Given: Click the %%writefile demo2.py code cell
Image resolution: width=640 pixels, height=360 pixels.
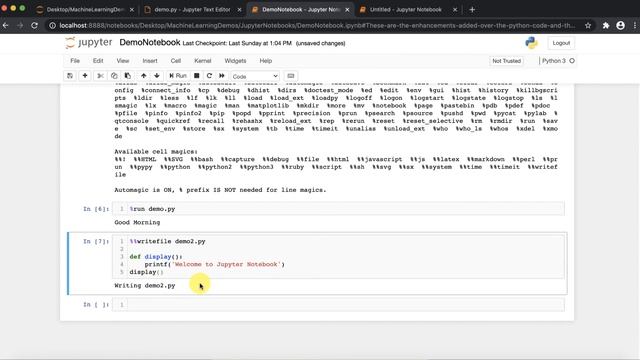Looking at the screenshot, I should [x=338, y=256].
